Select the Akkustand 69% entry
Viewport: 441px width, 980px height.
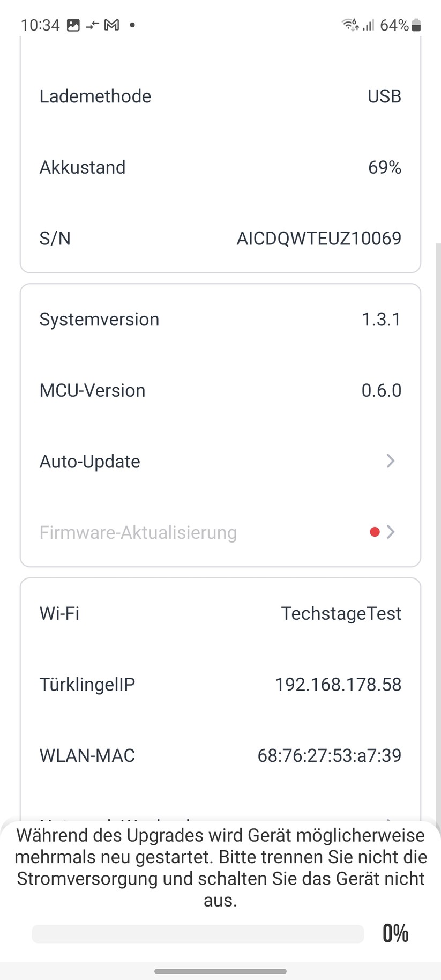pyautogui.click(x=220, y=167)
